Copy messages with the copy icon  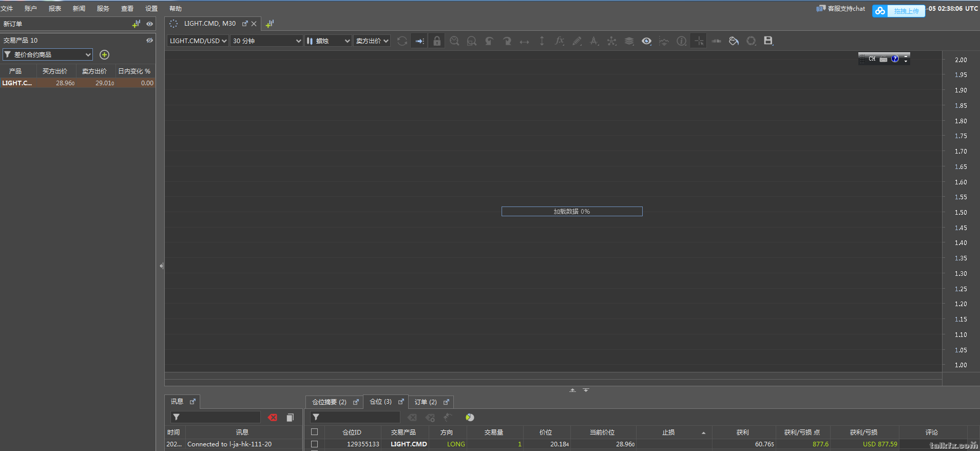click(290, 418)
